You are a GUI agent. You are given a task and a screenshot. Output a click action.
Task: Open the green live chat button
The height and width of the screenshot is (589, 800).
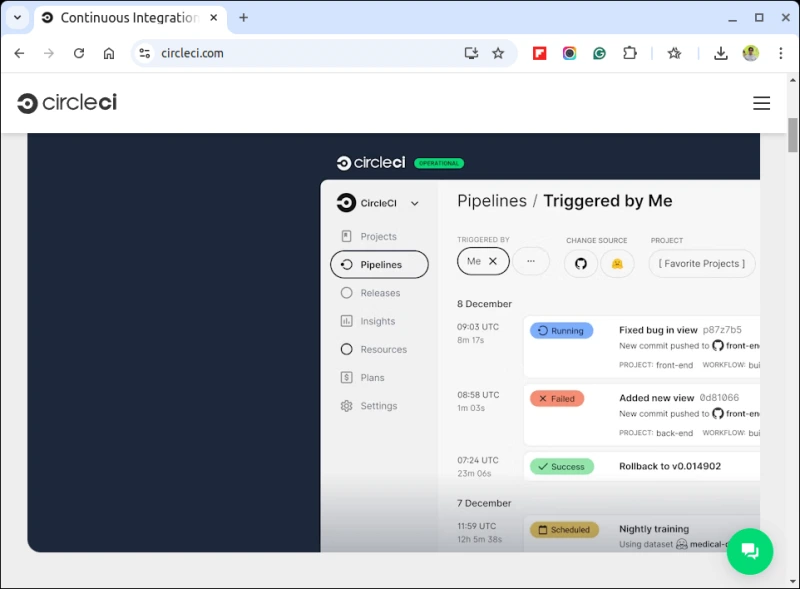[x=750, y=551]
